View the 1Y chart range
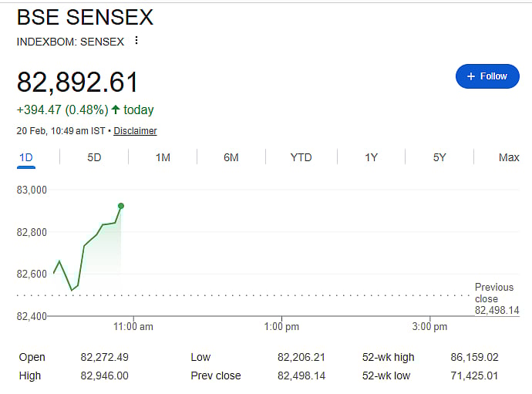 click(x=371, y=157)
